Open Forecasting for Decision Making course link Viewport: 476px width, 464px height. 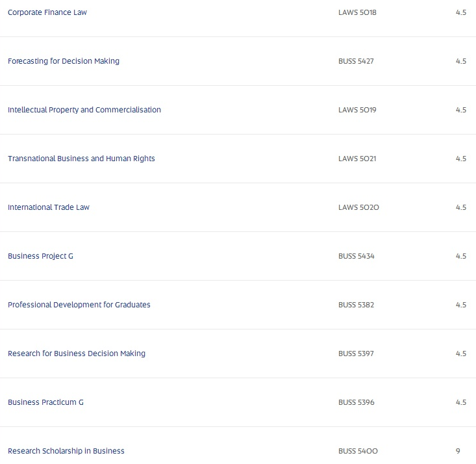64,61
